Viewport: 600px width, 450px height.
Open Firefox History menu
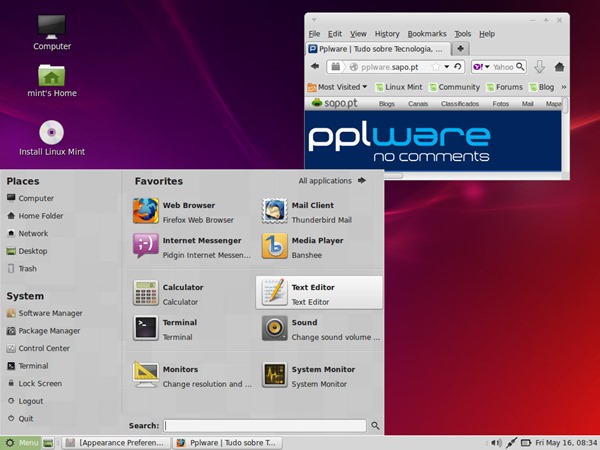click(x=387, y=34)
